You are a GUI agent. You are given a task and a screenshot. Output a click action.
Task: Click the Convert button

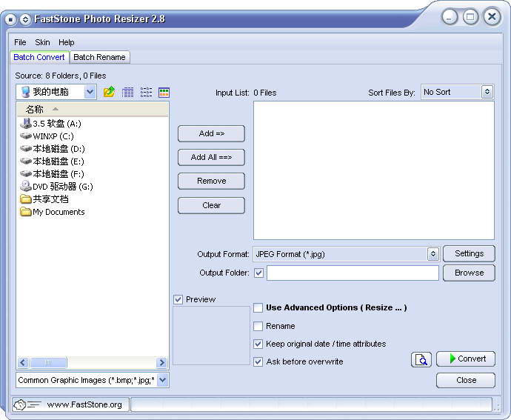pos(466,359)
